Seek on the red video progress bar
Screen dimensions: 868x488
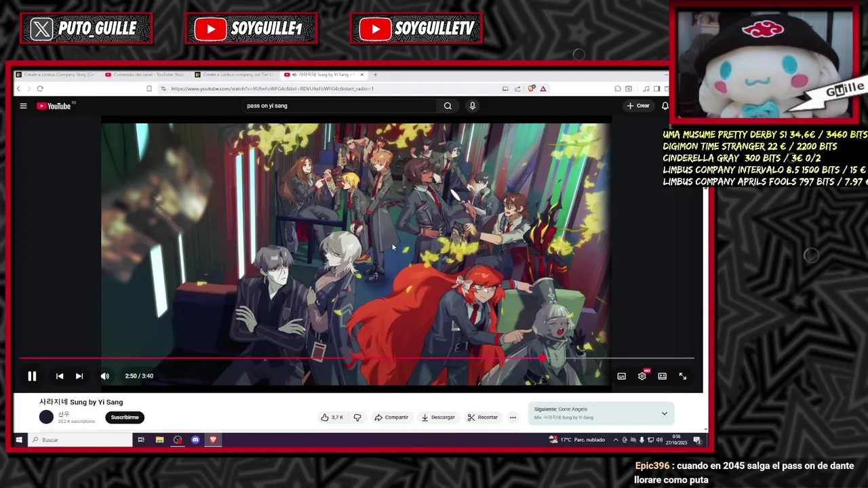[x=356, y=359]
